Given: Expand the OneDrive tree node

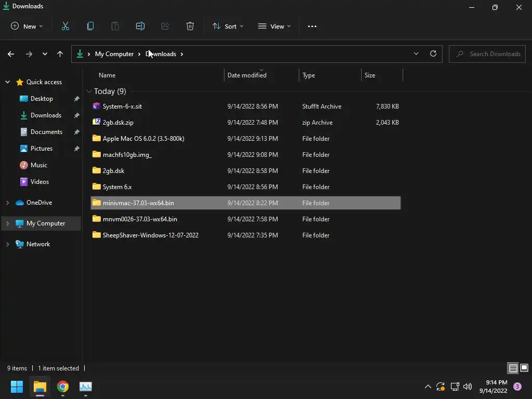Looking at the screenshot, I should coord(7,203).
